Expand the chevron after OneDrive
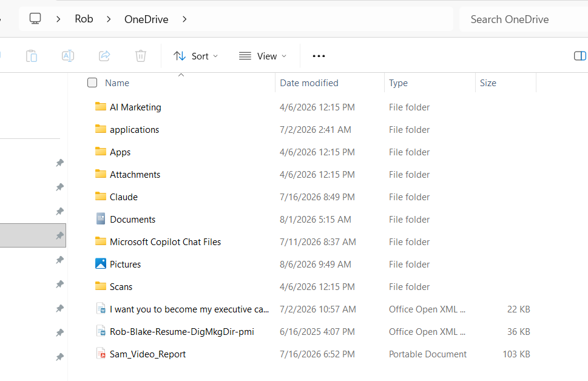588x381 pixels. point(184,19)
